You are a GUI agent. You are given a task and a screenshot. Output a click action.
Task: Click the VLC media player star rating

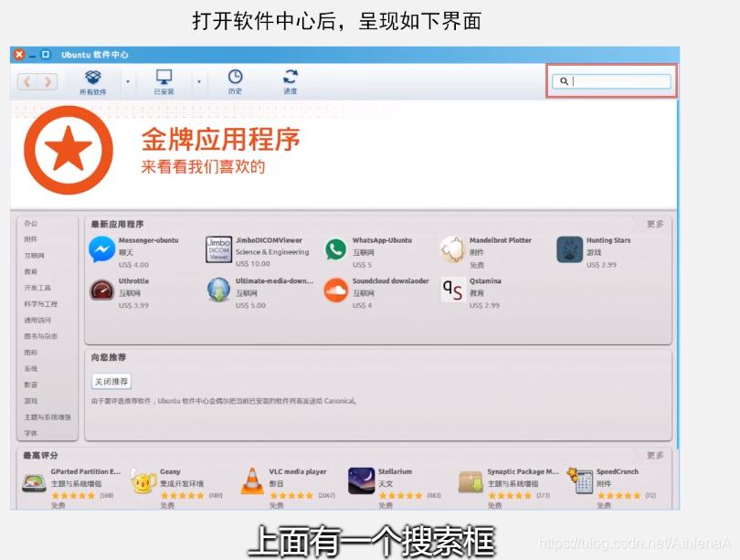(291, 495)
